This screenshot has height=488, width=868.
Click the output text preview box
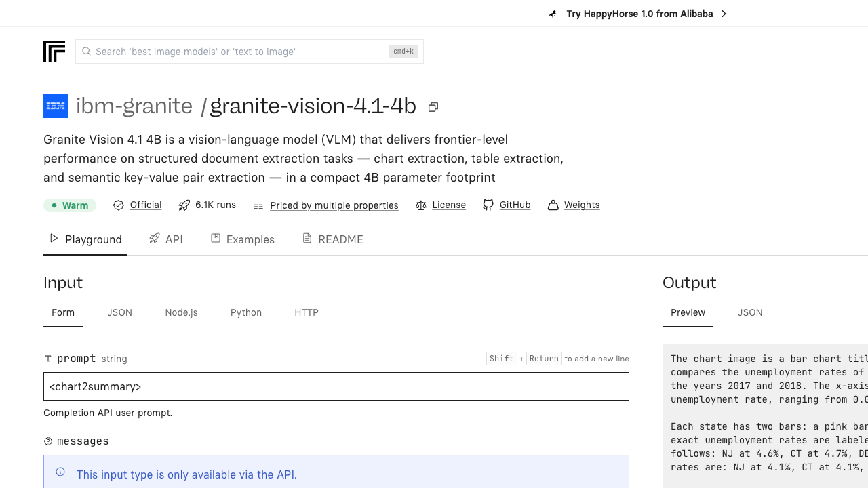(x=765, y=416)
